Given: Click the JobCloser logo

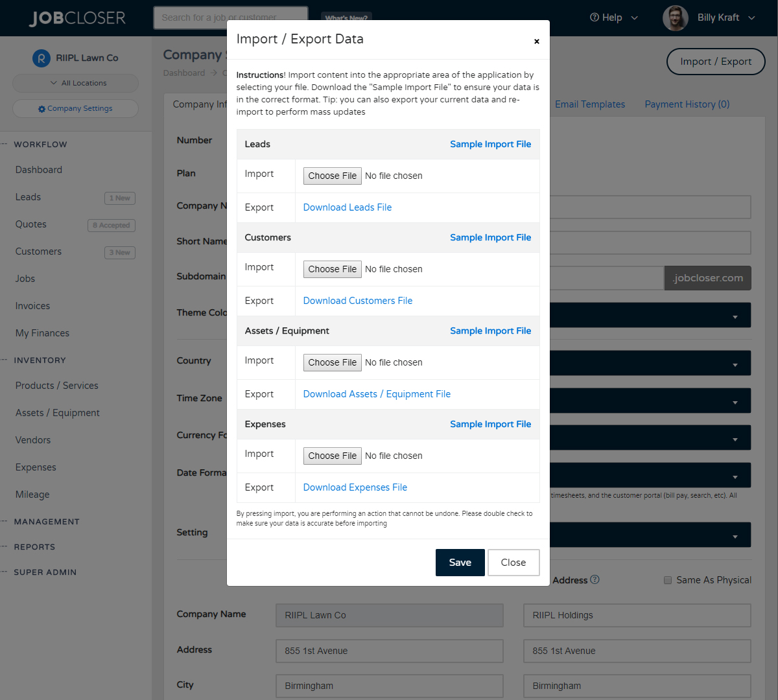Looking at the screenshot, I should 77,18.
